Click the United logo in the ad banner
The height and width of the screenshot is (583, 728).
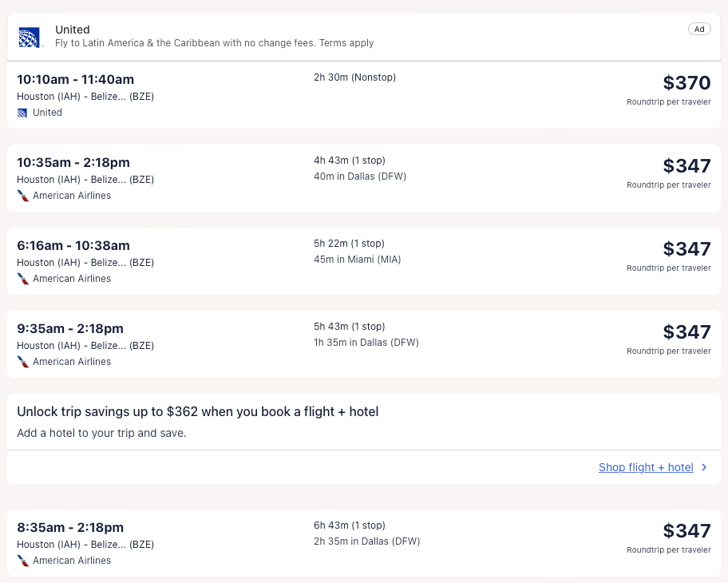(x=30, y=37)
